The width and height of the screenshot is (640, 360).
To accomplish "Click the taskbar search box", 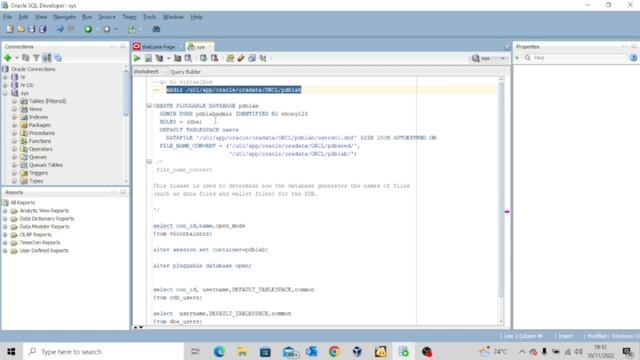I will (104, 351).
